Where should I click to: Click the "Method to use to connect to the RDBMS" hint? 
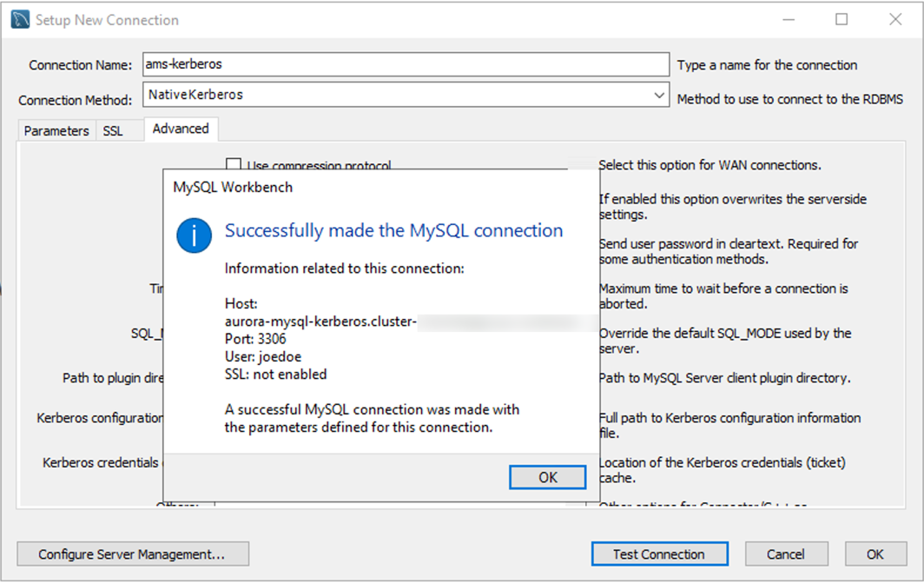pos(789,99)
